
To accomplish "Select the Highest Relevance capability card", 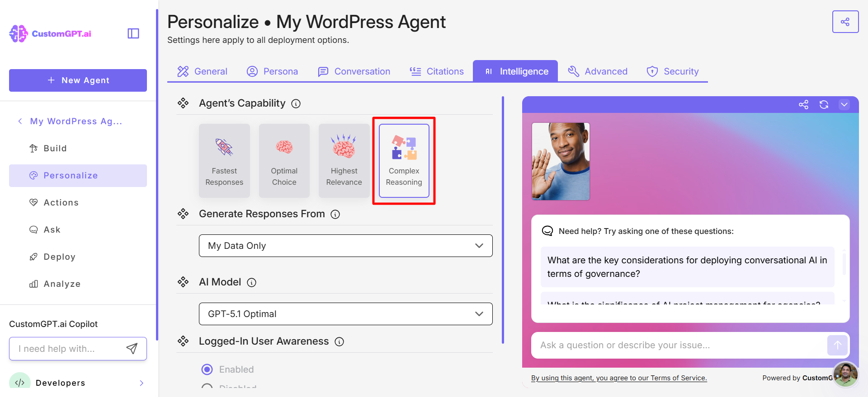I will tap(344, 161).
